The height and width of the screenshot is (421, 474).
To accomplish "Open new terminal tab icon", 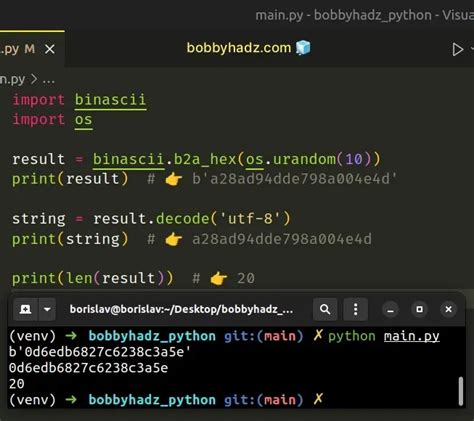I will [x=26, y=309].
